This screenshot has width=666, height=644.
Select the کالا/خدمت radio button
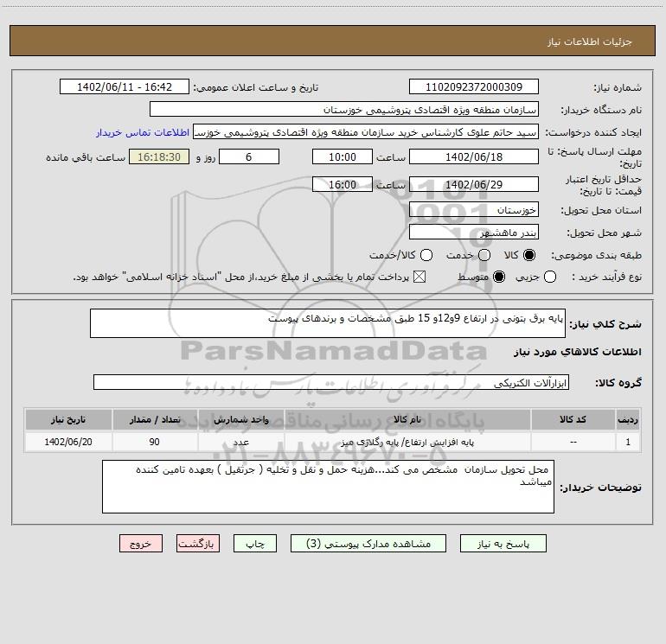(426, 255)
